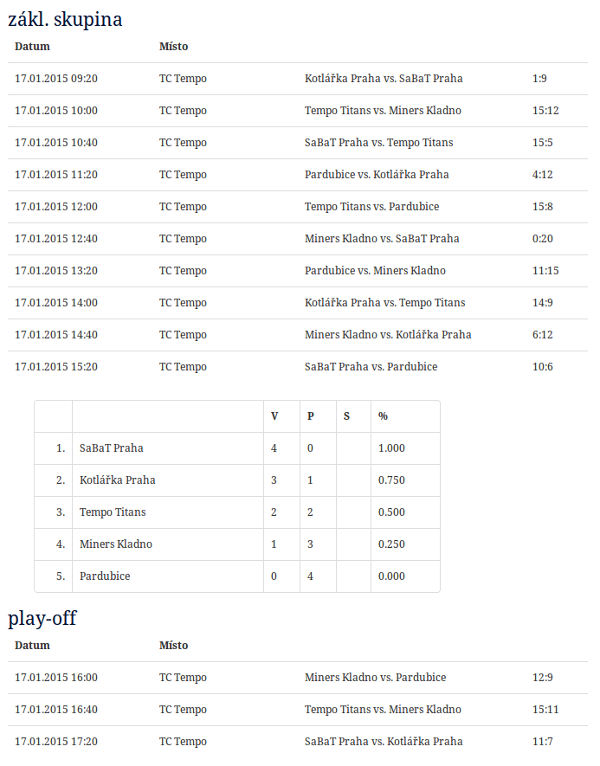Open the Kotlářka Praha vs. SaBaT Praha match
This screenshot has width=600, height=766.
coord(383,78)
